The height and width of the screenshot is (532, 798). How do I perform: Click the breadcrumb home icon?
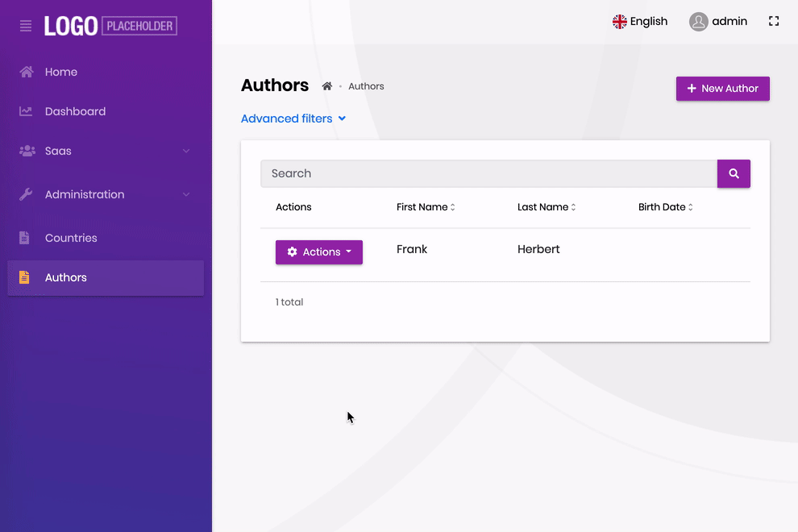pyautogui.click(x=326, y=86)
